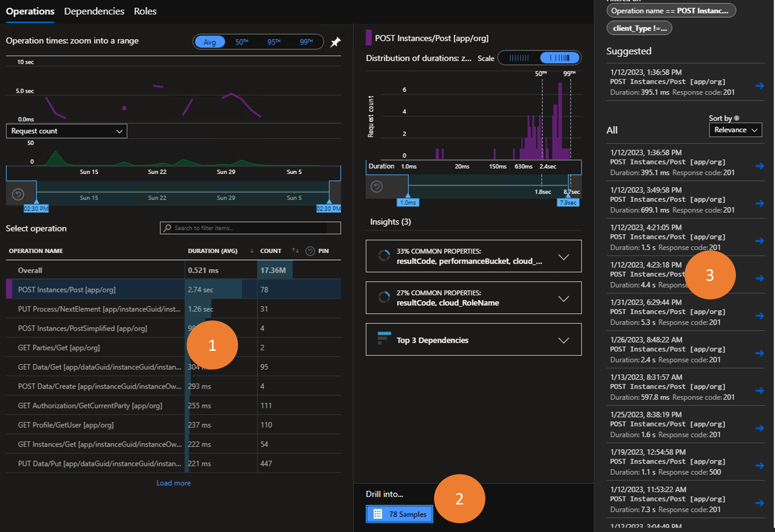This screenshot has height=532, width=775.
Task: Reset the duration range zoom icon
Action: coord(376,187)
